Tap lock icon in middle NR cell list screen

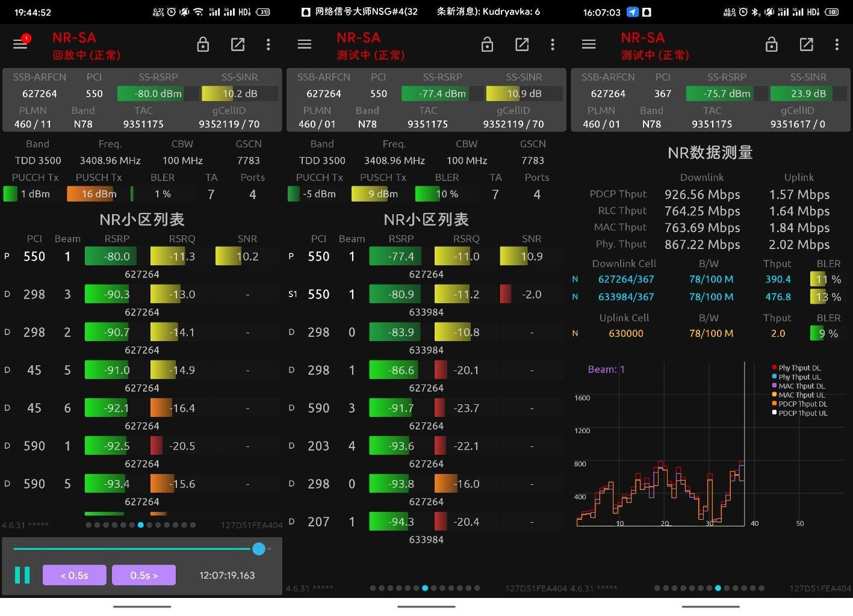[488, 45]
